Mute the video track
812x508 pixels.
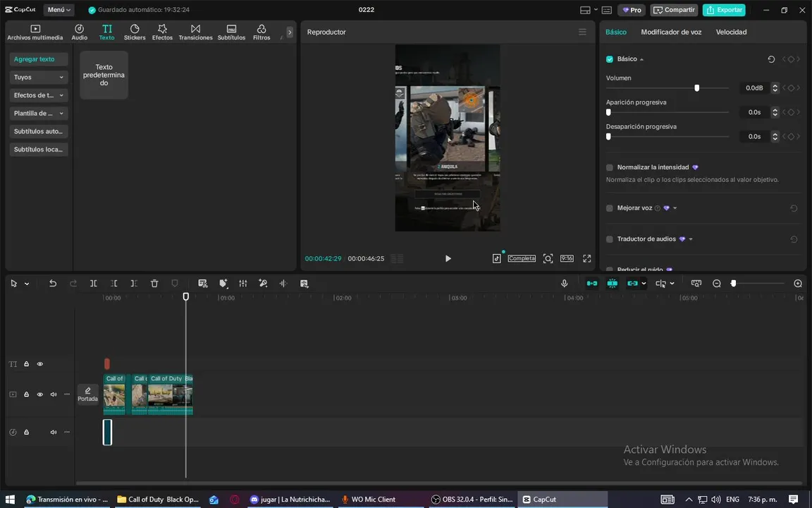coord(54,394)
